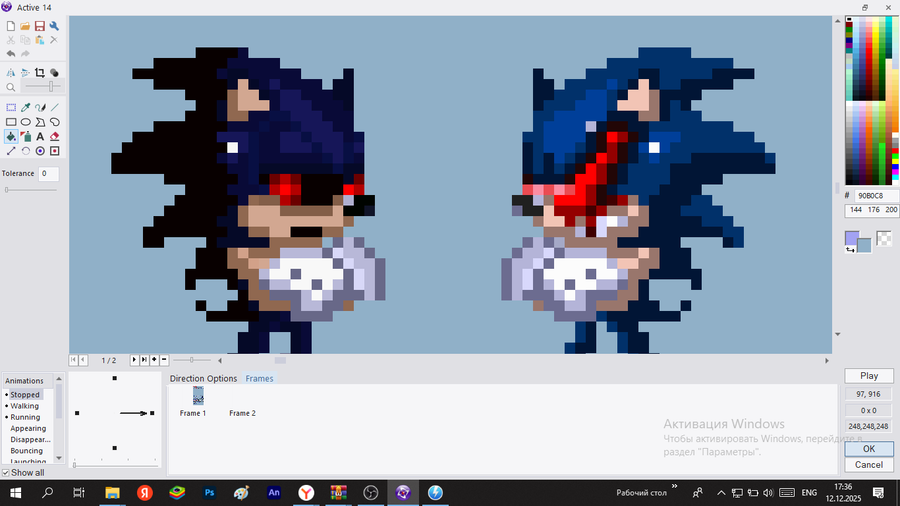This screenshot has height=506, width=900.
Task: Select the Eraser tool
Action: [x=55, y=137]
